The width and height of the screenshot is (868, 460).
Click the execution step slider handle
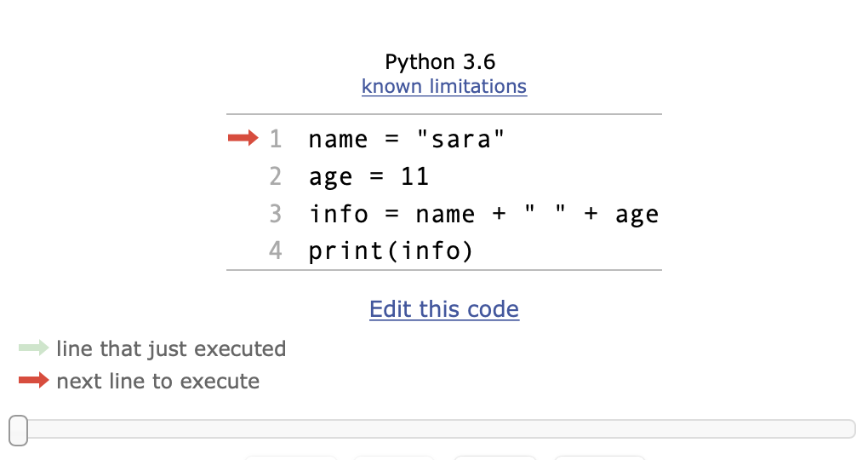point(18,430)
